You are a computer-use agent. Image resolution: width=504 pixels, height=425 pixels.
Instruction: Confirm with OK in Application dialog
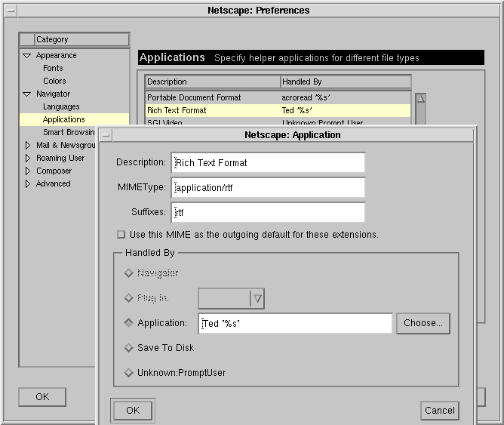[133, 411]
